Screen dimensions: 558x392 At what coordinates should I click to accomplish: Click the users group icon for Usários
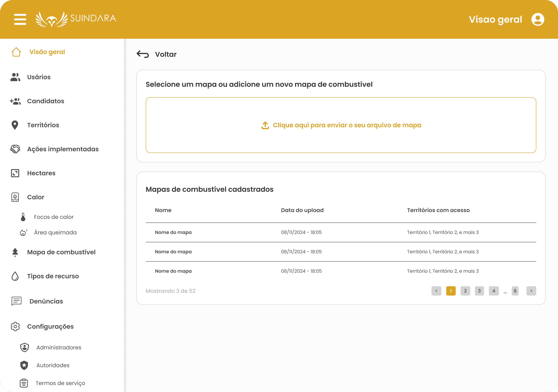[15, 77]
